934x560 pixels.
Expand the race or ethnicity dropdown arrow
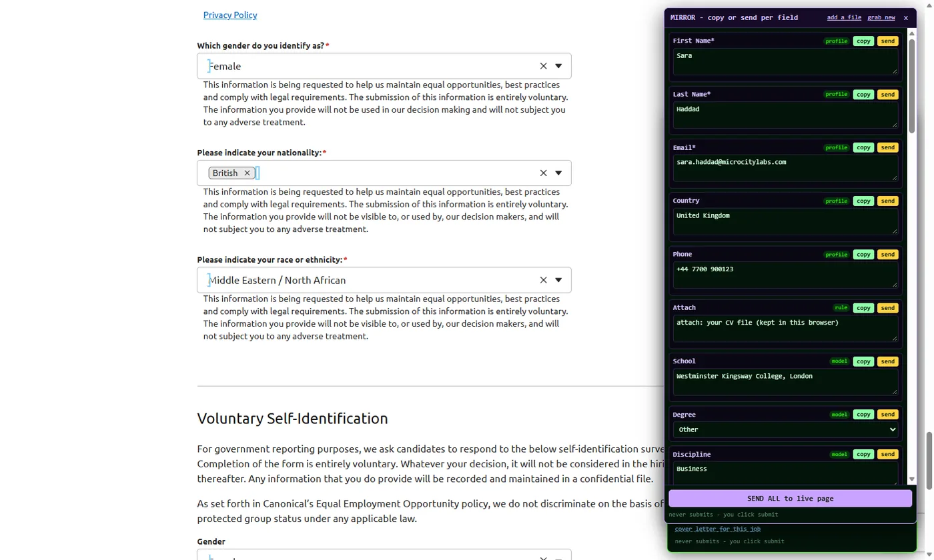pos(558,280)
